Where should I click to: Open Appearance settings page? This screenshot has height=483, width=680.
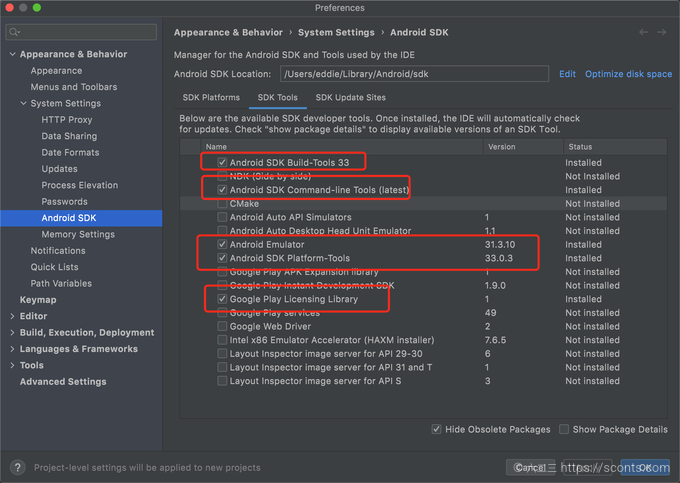point(56,71)
